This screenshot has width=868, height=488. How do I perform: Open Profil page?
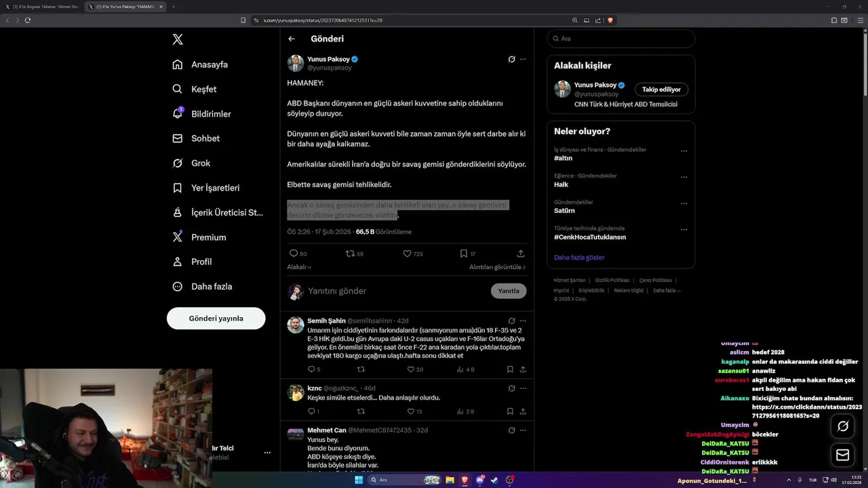tap(193, 262)
